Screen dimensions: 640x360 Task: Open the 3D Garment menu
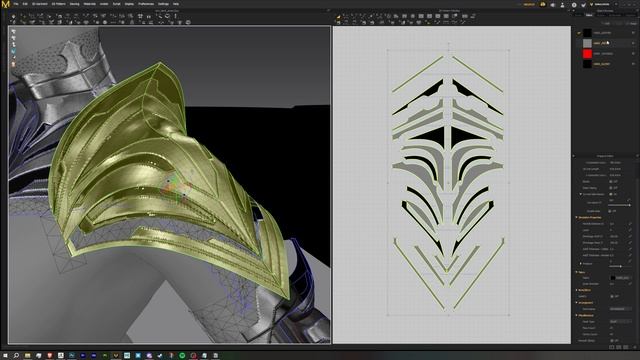(x=40, y=4)
